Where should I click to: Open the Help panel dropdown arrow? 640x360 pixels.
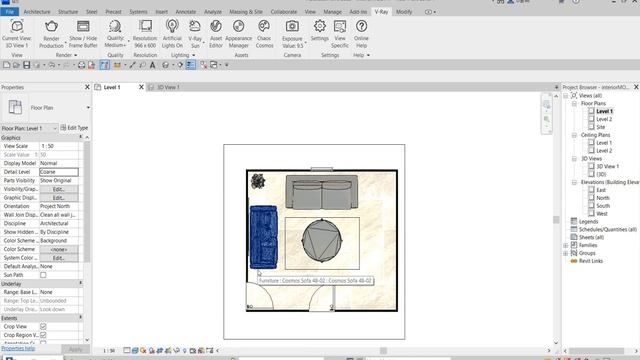(x=368, y=55)
